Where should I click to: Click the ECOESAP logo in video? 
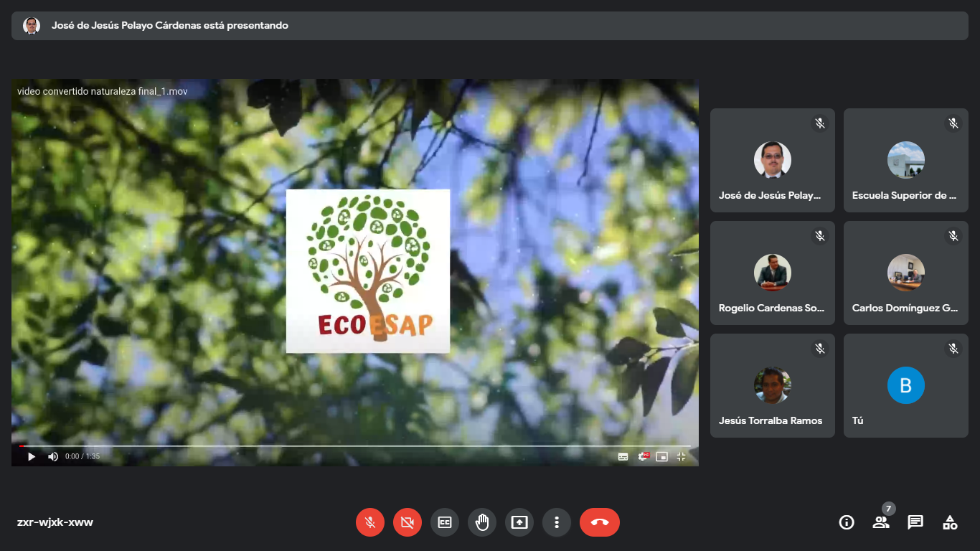[368, 271]
